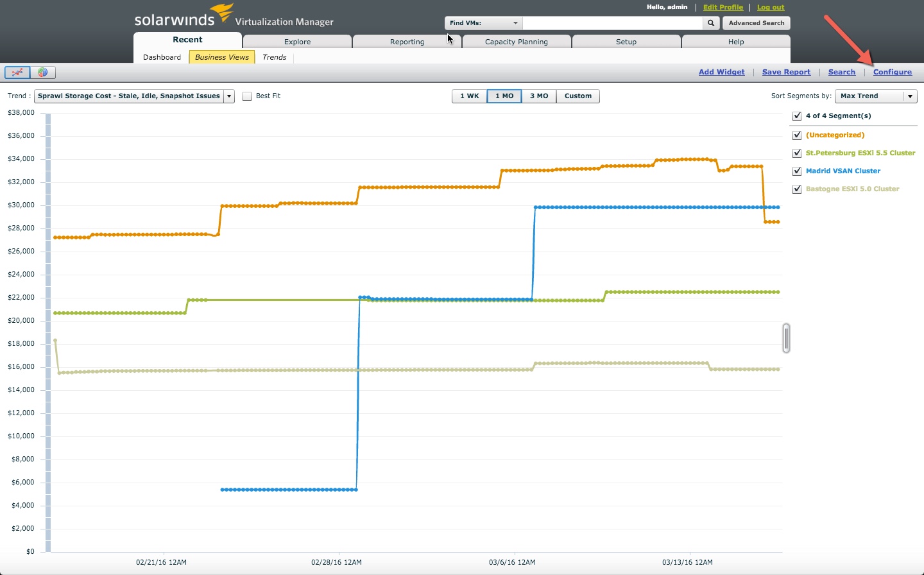Click the Advanced Search button
The height and width of the screenshot is (575, 924).
click(x=757, y=23)
